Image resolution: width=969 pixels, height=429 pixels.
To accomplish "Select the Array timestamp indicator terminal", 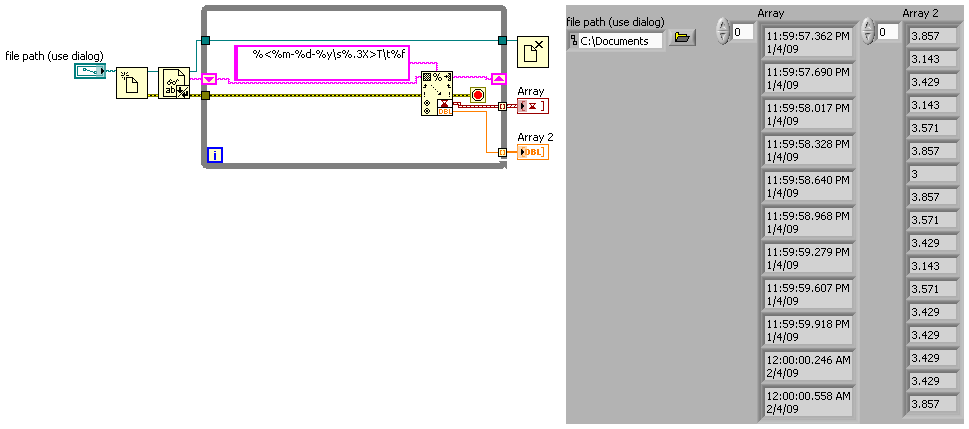I will [x=533, y=106].
